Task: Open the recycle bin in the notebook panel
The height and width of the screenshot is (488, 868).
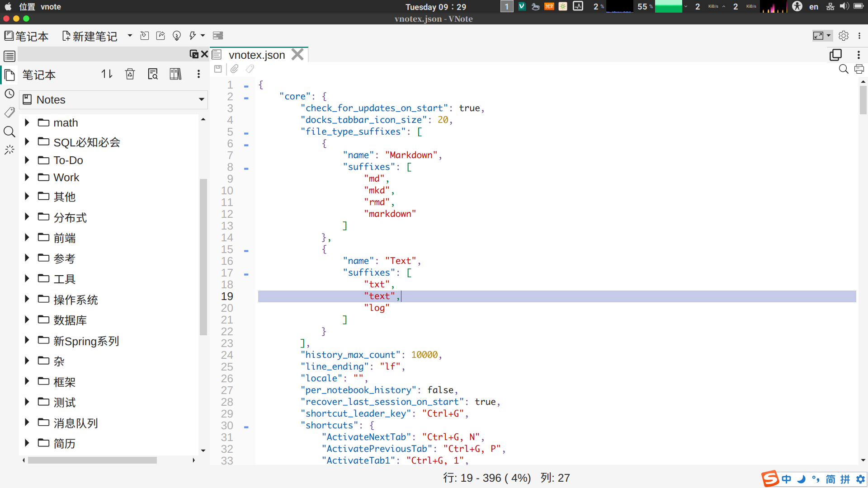Action: 130,74
